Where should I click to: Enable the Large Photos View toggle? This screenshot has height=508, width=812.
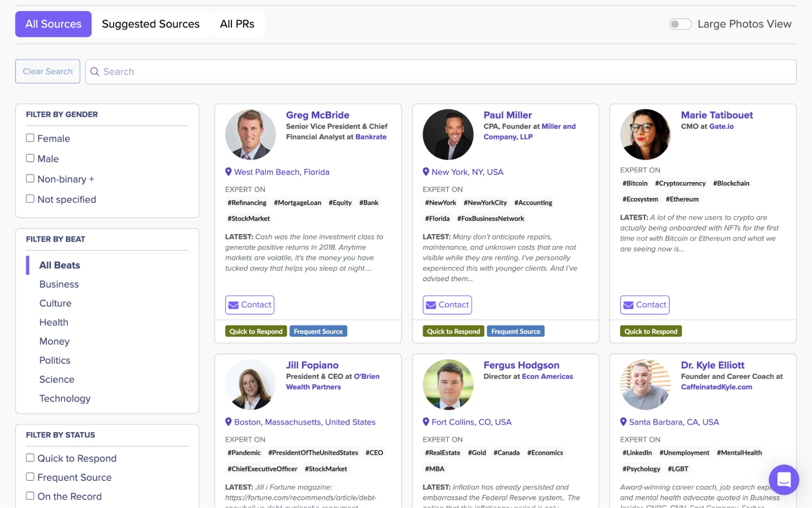point(680,24)
